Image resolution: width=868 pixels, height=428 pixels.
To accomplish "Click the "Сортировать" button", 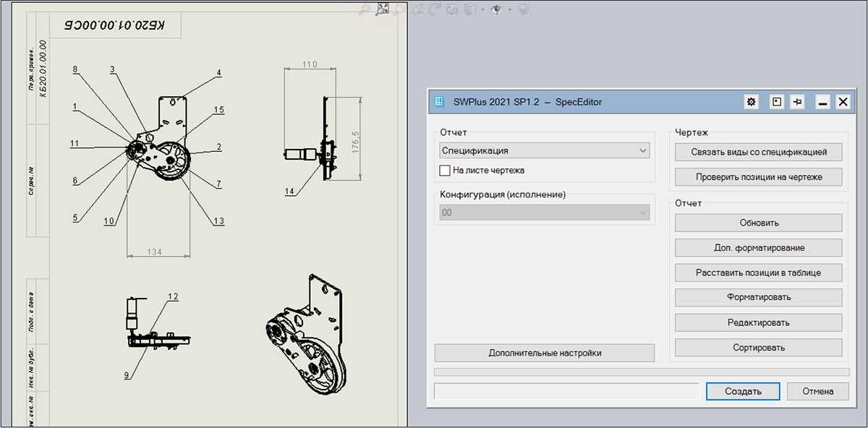I will (x=758, y=347).
